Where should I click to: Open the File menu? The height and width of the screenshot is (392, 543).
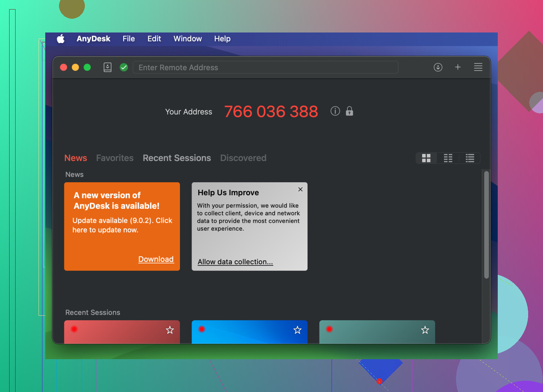129,39
